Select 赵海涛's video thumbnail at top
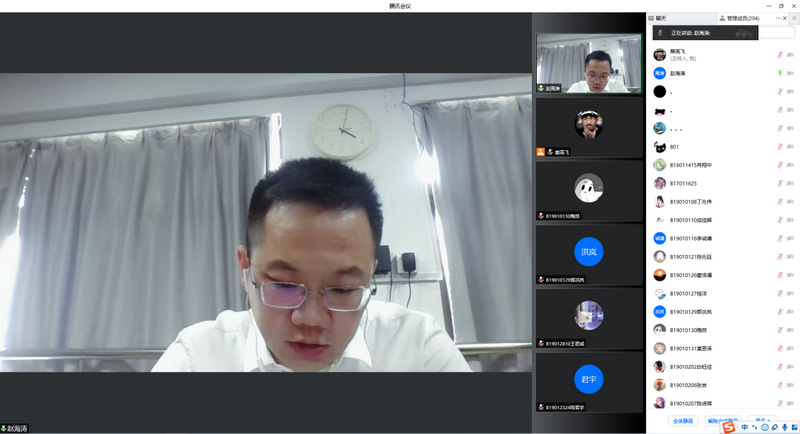Viewport: 800px width, 434px height. 589,63
